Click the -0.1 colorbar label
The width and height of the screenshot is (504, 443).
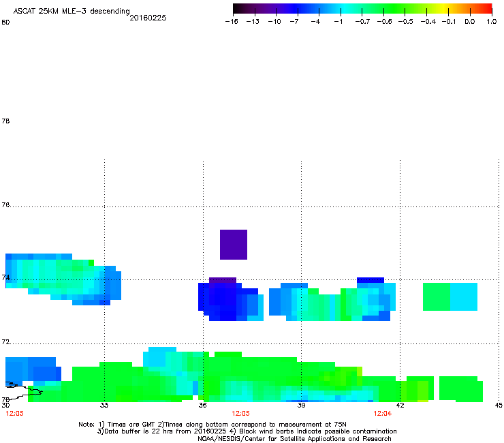click(449, 22)
